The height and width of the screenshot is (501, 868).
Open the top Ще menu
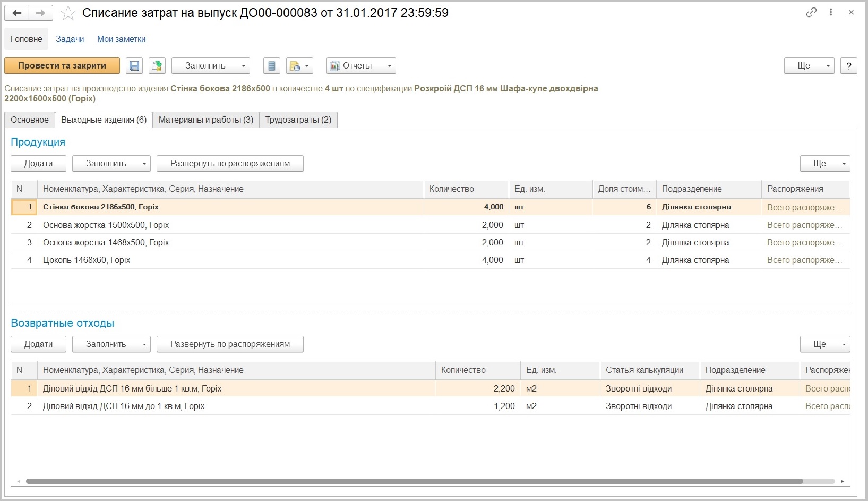[809, 66]
